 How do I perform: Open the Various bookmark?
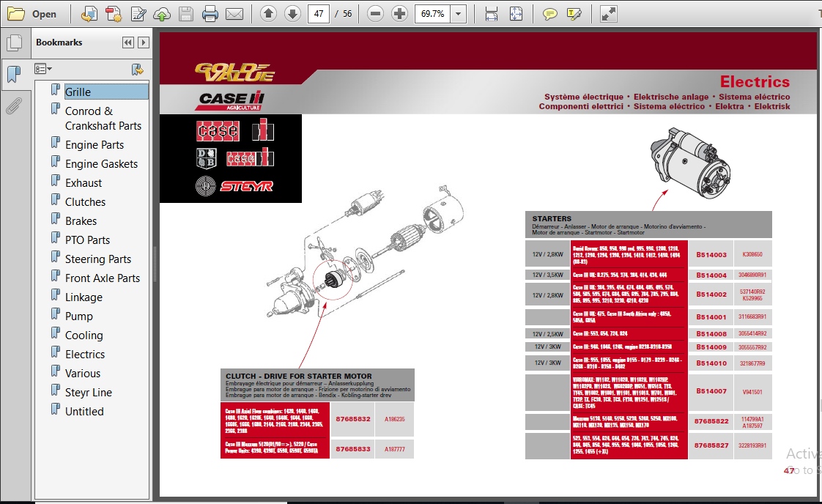click(83, 374)
